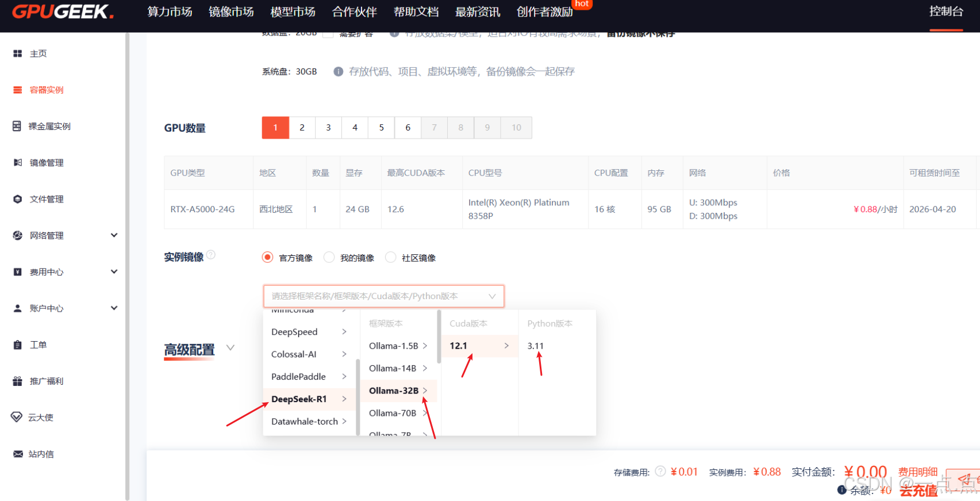This screenshot has height=501, width=980.
Task: Choose Ollama-32B framework version
Action: (398, 391)
